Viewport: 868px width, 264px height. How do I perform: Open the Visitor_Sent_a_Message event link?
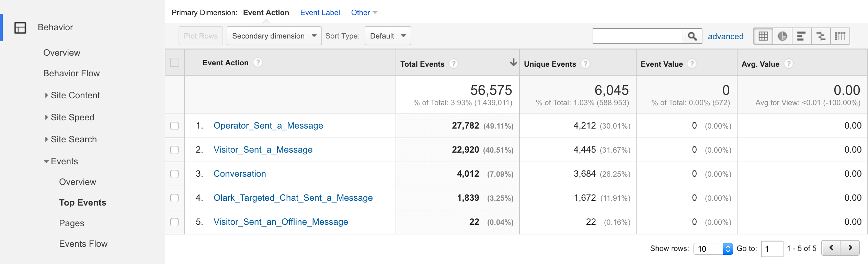pyautogui.click(x=263, y=150)
